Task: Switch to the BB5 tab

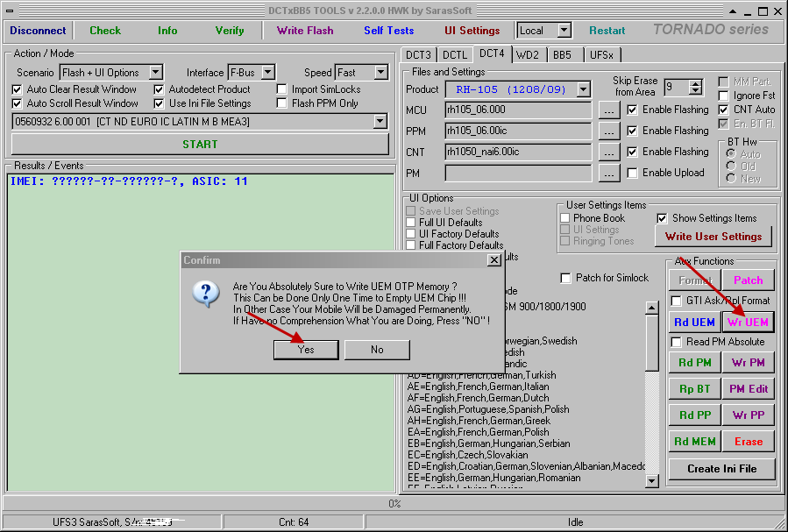Action: 563,54
